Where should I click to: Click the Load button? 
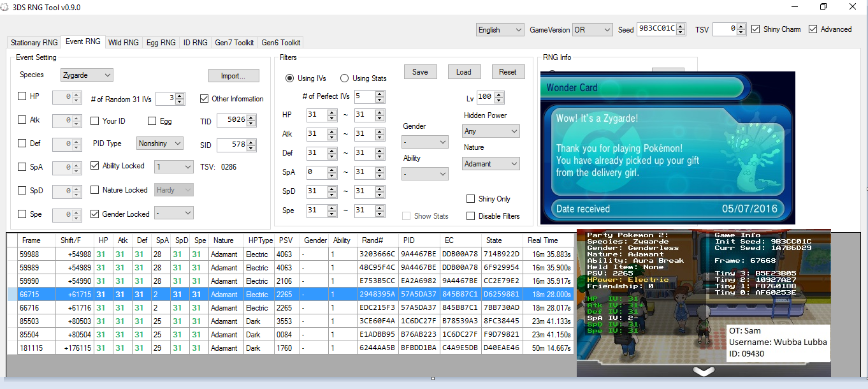tap(464, 72)
